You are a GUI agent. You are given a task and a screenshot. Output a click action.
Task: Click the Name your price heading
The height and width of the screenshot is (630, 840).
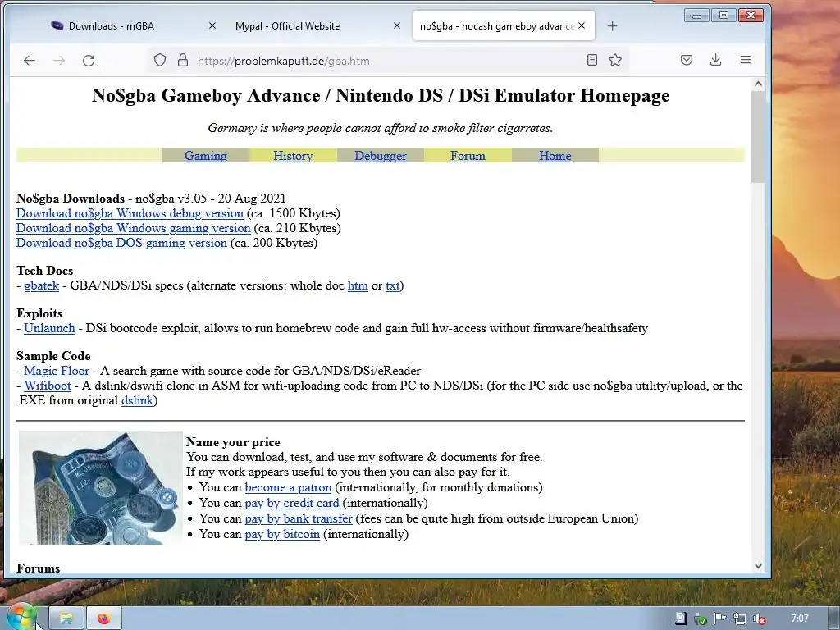click(233, 442)
